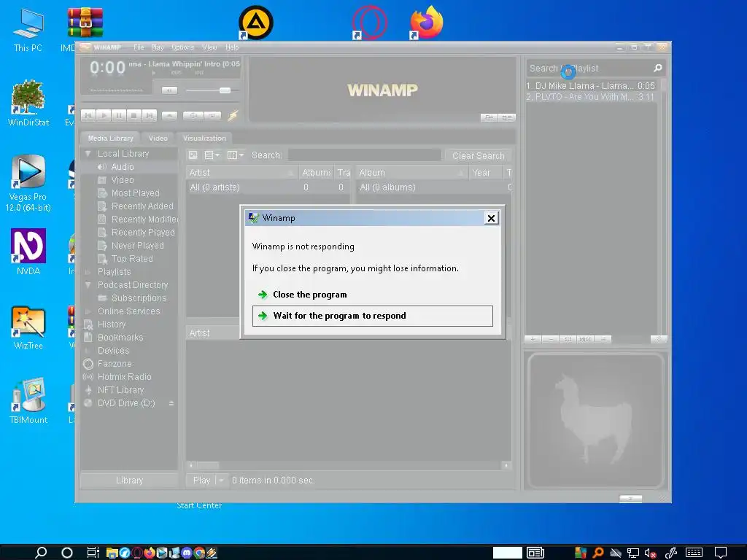Click the next track button
The height and width of the screenshot is (560, 747).
tap(149, 115)
